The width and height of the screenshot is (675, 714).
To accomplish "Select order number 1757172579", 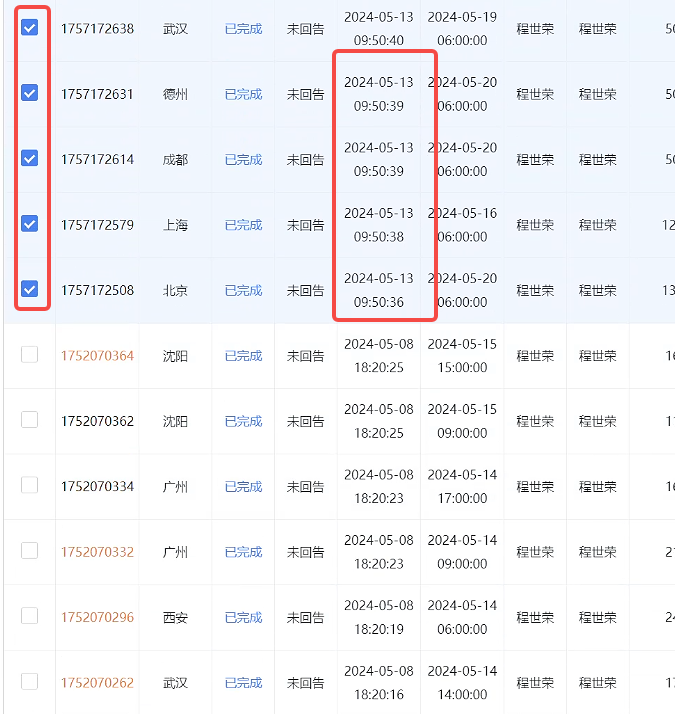I will point(97,225).
